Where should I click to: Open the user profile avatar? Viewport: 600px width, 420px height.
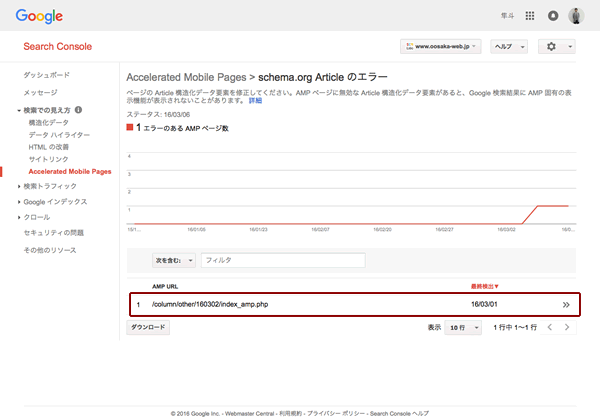pyautogui.click(x=576, y=16)
